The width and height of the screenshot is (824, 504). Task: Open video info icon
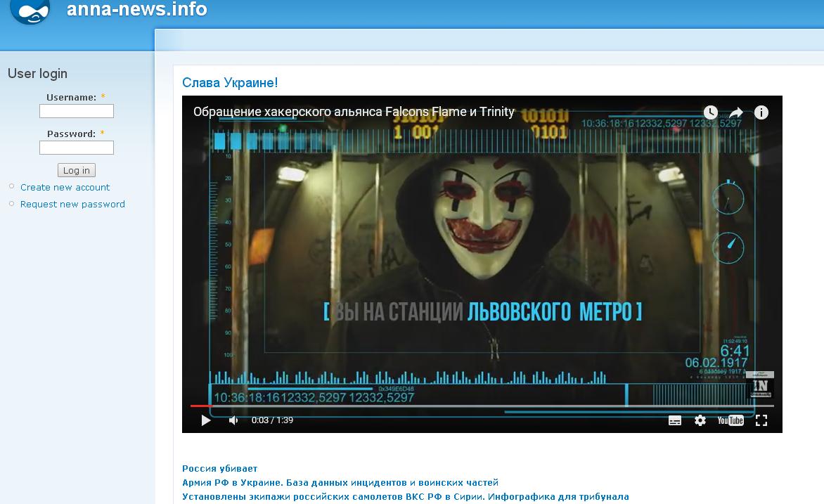point(761,112)
